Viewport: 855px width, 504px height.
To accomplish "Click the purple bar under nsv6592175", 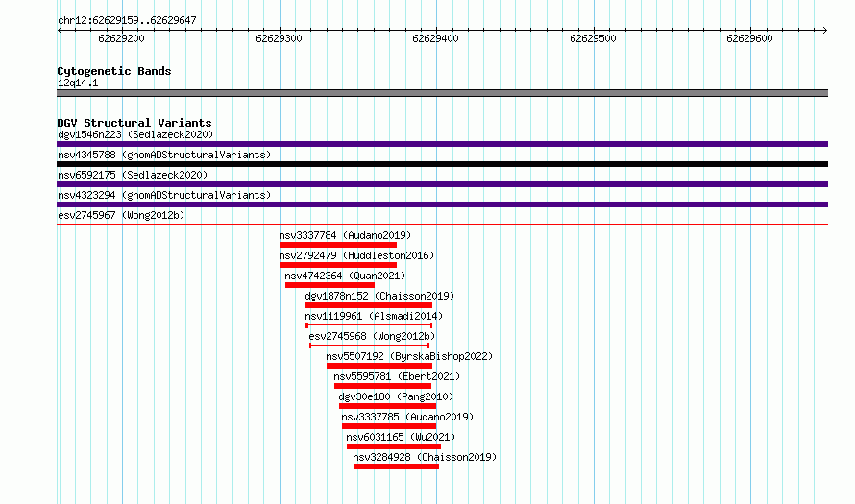I will point(442,184).
